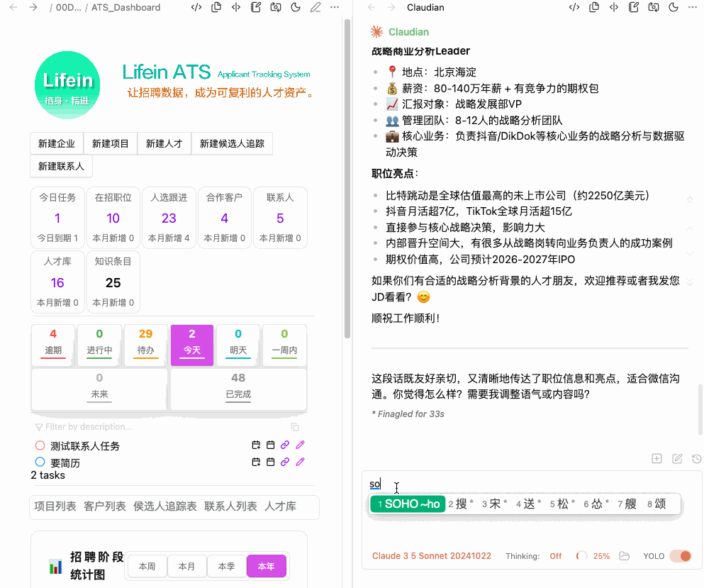
Task: Choose IME candidate 送
Action: 529,504
